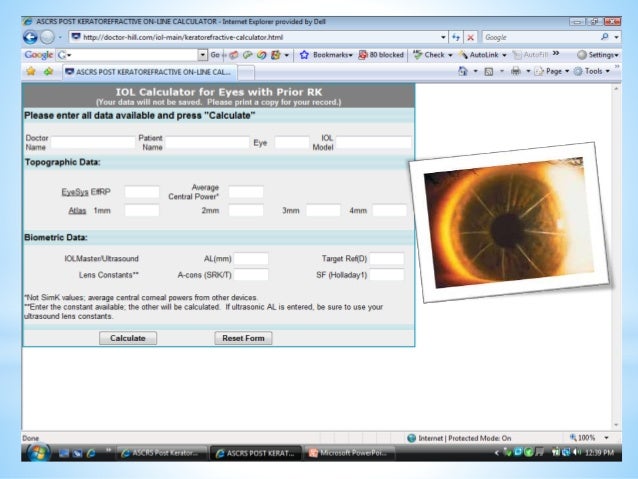Image resolution: width=638 pixels, height=479 pixels.
Task: Open the EyeSys link
Action: pos(74,192)
